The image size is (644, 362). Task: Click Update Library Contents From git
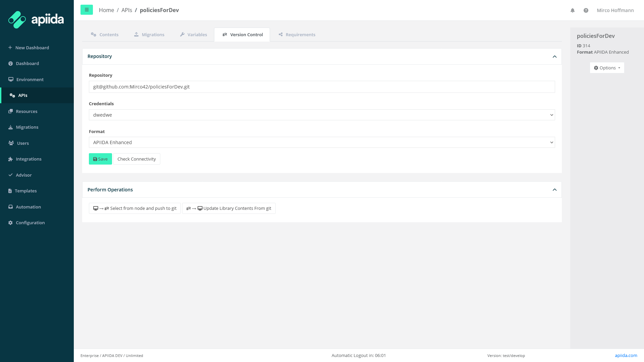pyautogui.click(x=229, y=208)
